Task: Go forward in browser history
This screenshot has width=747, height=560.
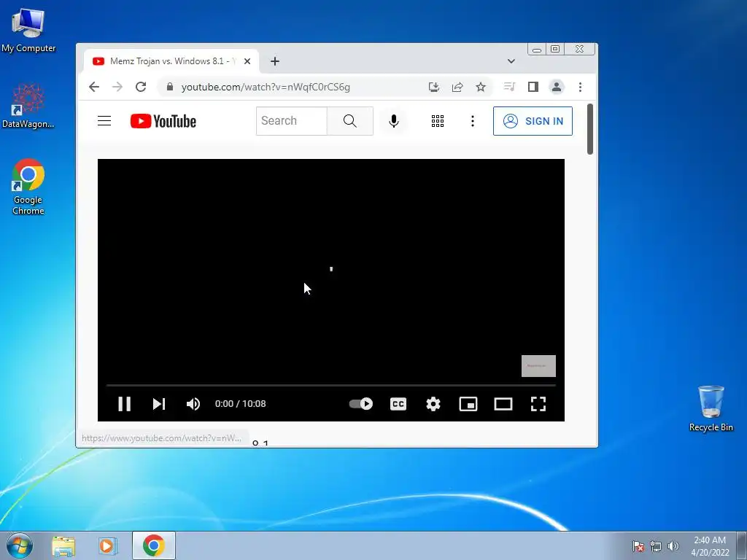Action: [117, 87]
